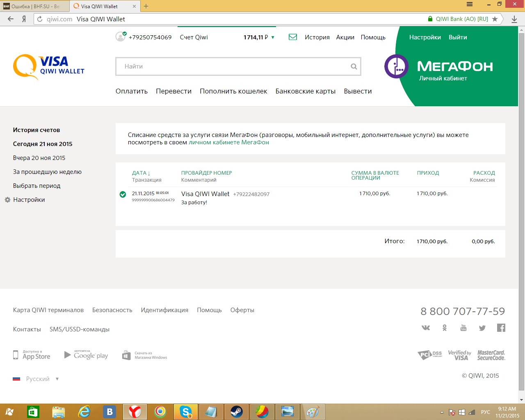Image resolution: width=525 pixels, height=420 pixels.
Task: Open the browser hamburger menu
Action: tap(470, 4)
